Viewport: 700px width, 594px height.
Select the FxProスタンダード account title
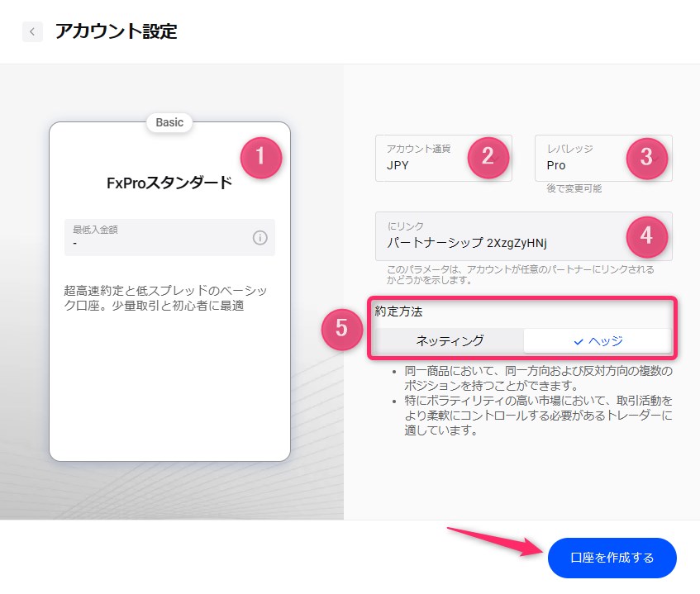[169, 183]
